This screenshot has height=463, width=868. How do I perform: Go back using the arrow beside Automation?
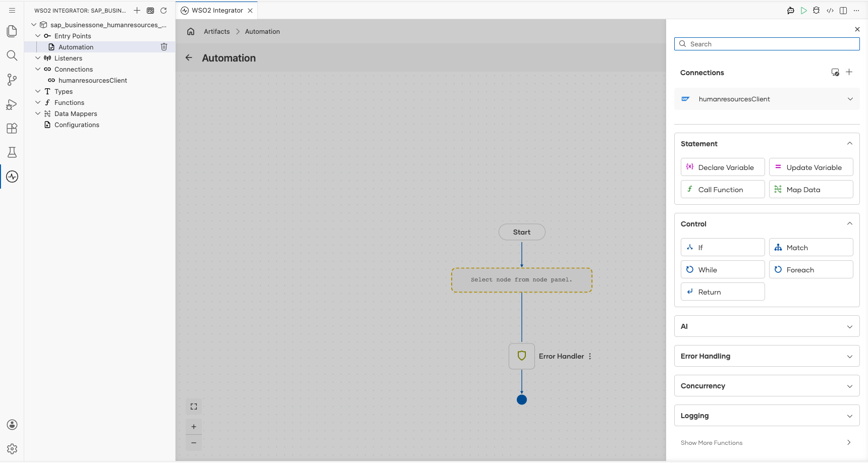pos(189,57)
